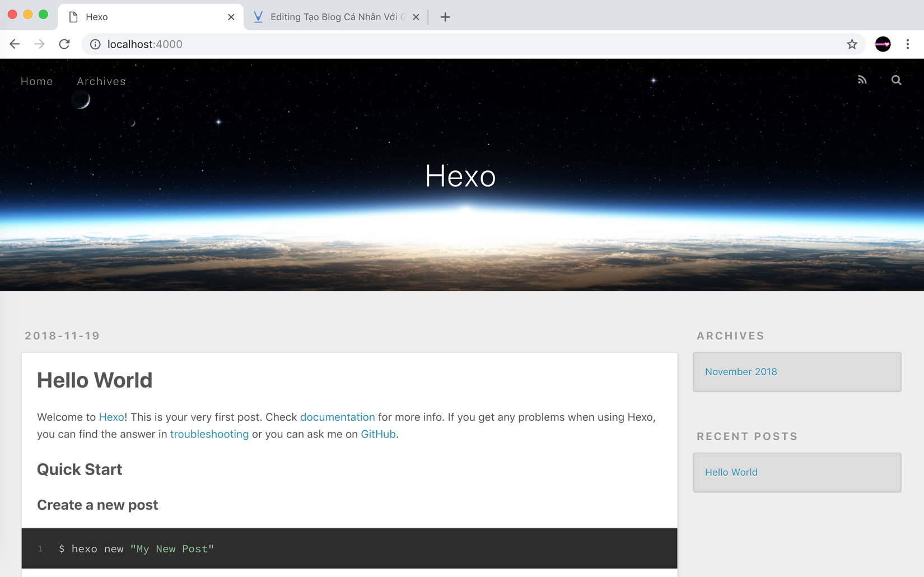
Task: Visit the GitHub link in the post
Action: coord(378,434)
